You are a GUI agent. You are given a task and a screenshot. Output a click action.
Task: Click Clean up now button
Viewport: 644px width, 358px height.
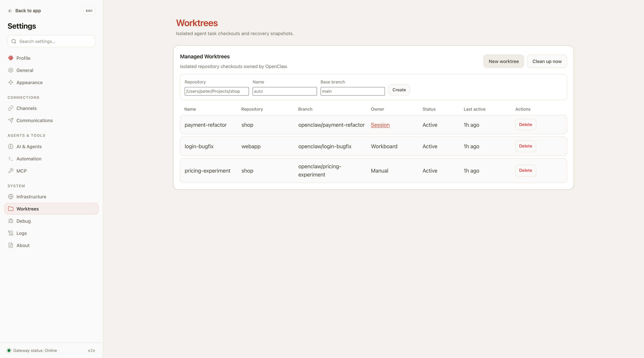click(x=547, y=61)
